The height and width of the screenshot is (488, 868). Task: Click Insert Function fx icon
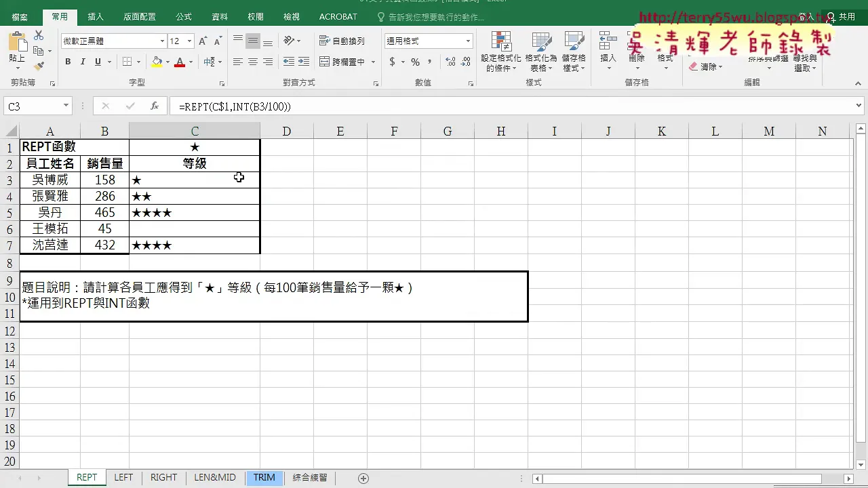pyautogui.click(x=155, y=106)
